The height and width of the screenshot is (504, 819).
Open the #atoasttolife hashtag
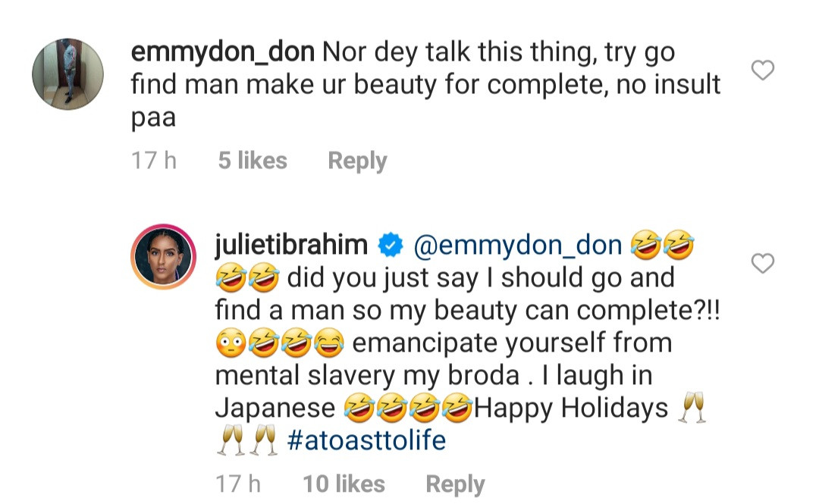367,441
